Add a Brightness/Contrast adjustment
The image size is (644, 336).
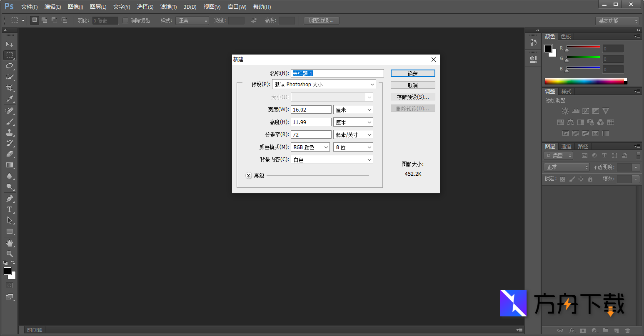[x=565, y=111]
